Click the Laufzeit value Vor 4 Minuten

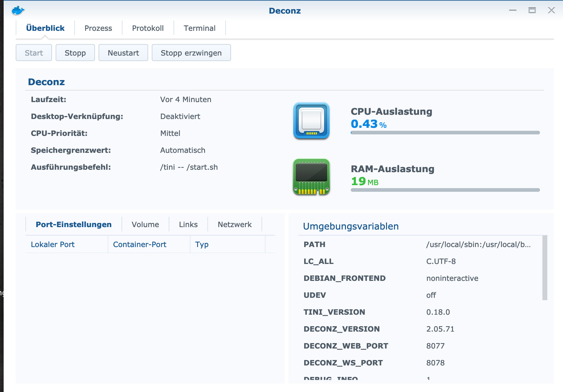[186, 99]
